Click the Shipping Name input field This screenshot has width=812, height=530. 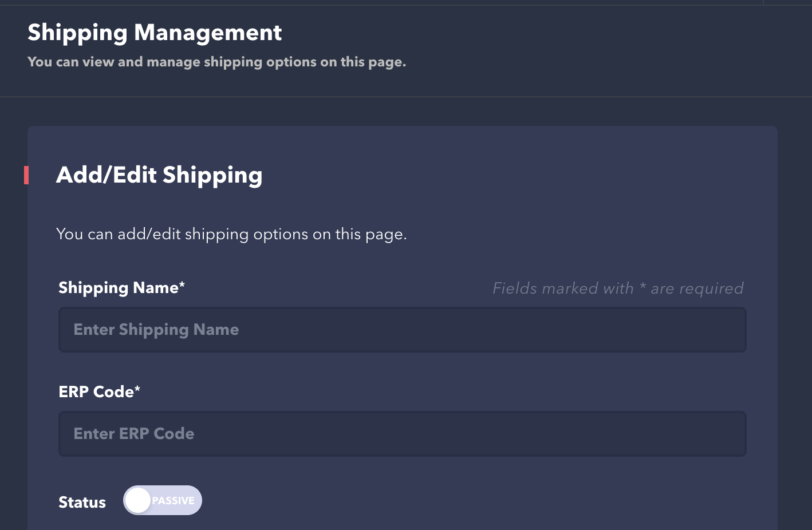pos(402,330)
